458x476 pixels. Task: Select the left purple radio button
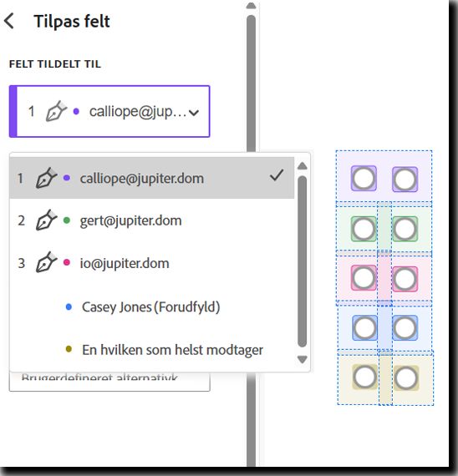tap(364, 178)
